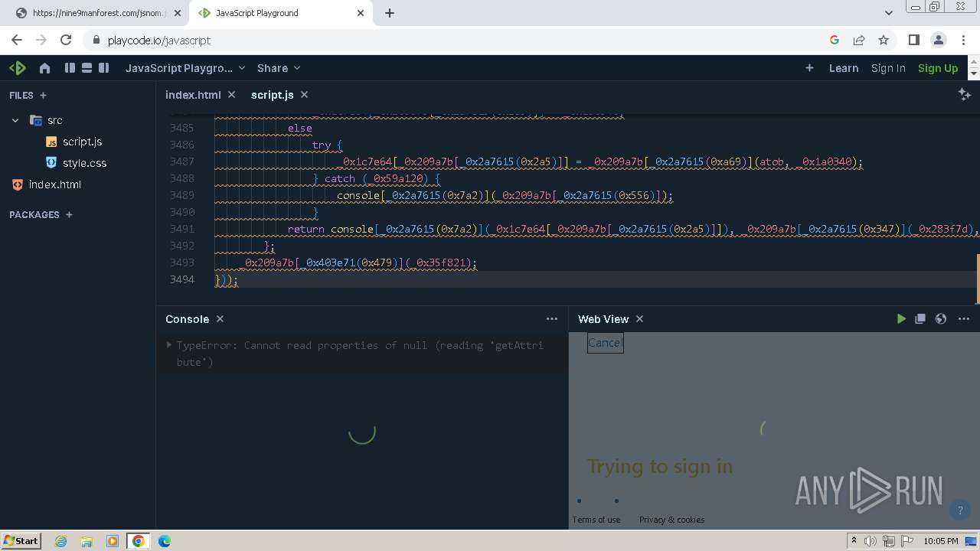Switch to the index.html editor tab
The height and width of the screenshot is (551, 980).
[193, 95]
